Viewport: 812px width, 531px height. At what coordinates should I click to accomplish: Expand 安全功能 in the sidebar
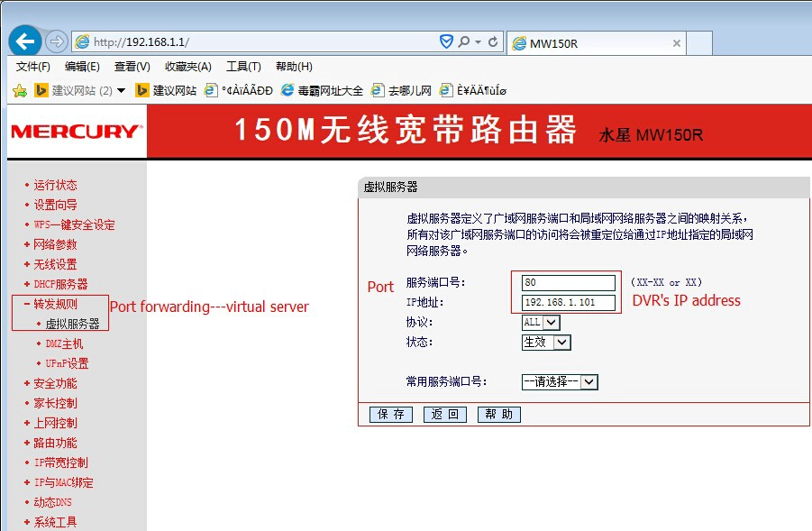point(55,383)
